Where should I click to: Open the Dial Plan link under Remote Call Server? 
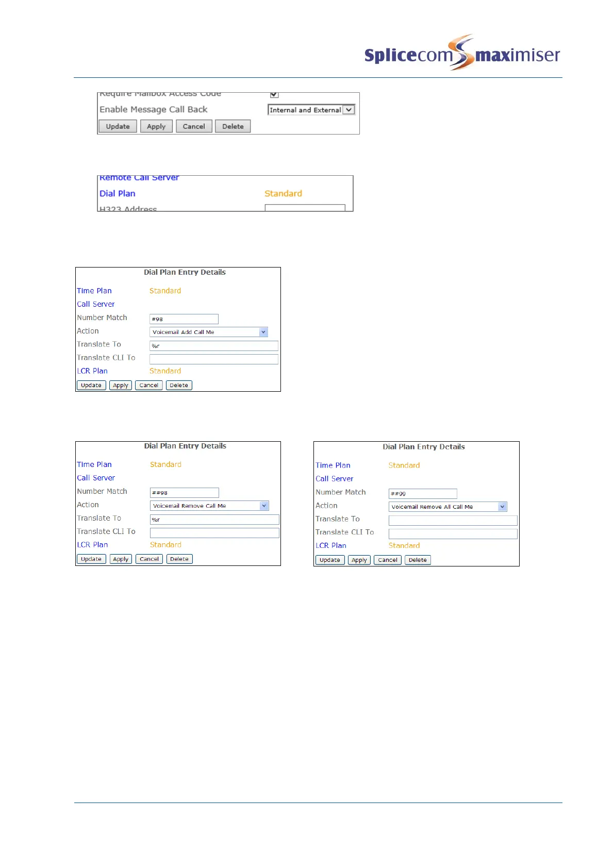click(118, 193)
